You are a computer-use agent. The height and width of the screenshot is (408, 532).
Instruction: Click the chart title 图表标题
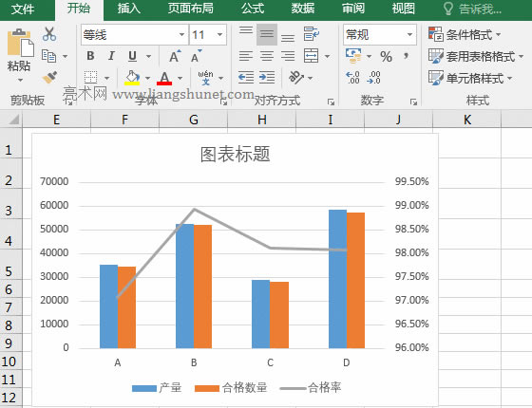tap(236, 154)
